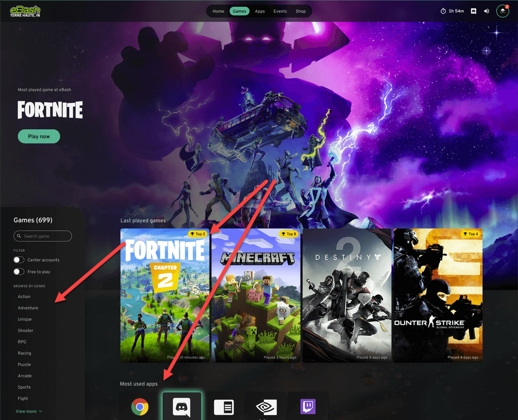Screen dimensions: 518x420
Task: Click the Top 2 badge on Fortnite tile
Action: [198, 234]
